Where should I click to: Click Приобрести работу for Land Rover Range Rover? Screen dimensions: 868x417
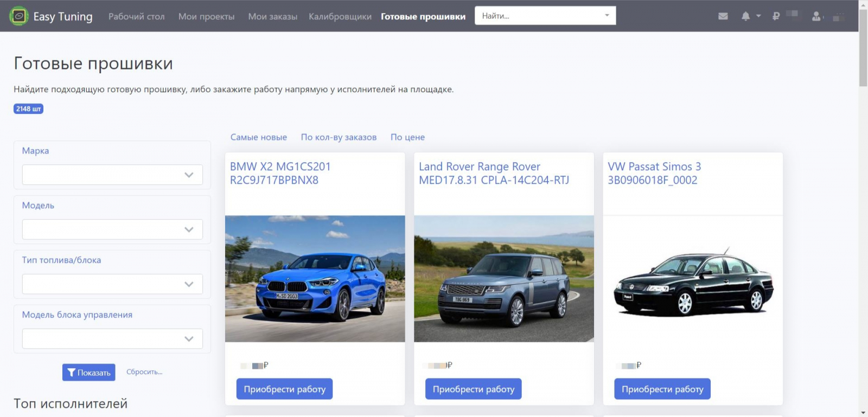(474, 389)
